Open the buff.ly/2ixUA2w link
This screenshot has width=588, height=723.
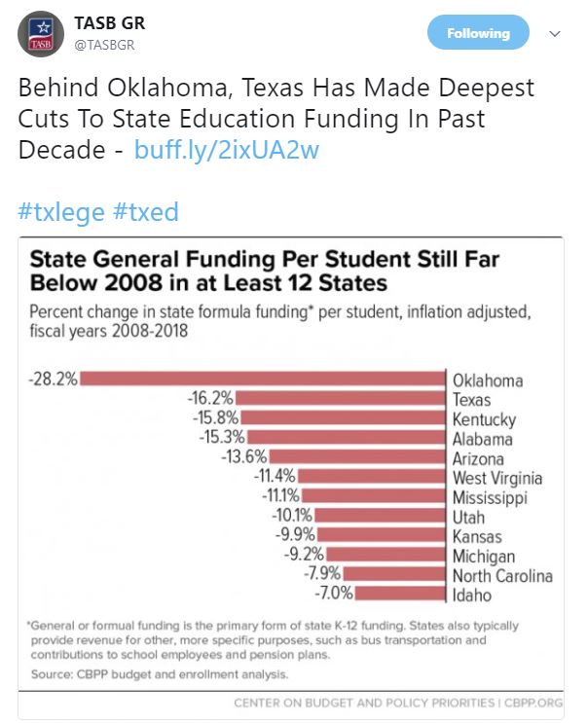pyautogui.click(x=227, y=151)
